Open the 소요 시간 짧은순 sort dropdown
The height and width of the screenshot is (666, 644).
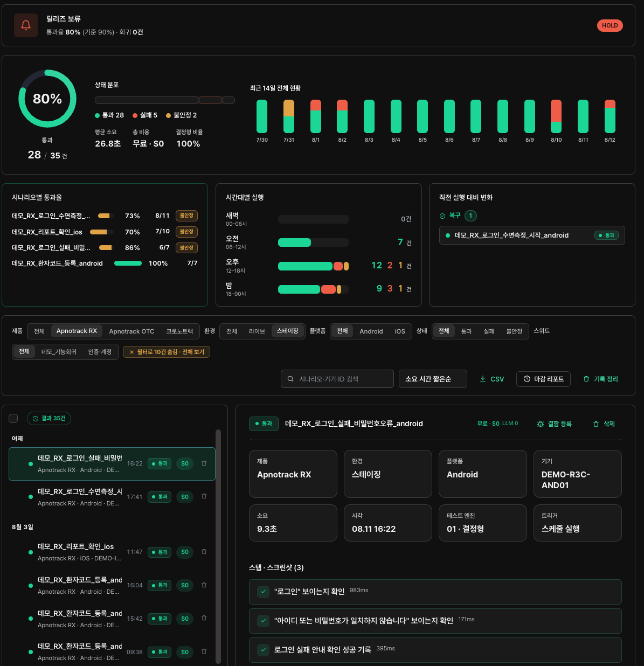(433, 379)
